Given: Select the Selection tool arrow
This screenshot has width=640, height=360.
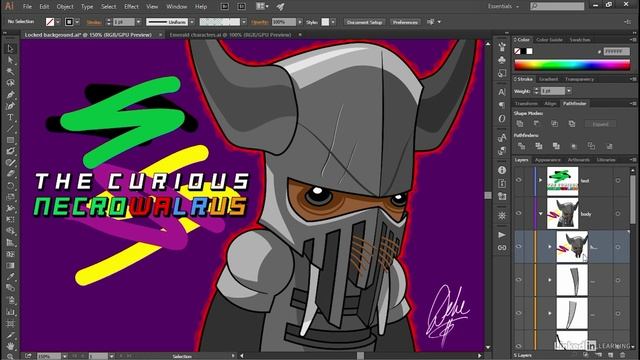Looking at the screenshot, I should [x=10, y=49].
